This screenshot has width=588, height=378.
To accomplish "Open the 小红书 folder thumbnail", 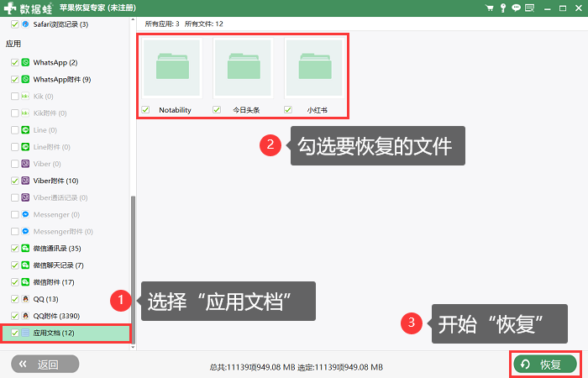I will 314,68.
